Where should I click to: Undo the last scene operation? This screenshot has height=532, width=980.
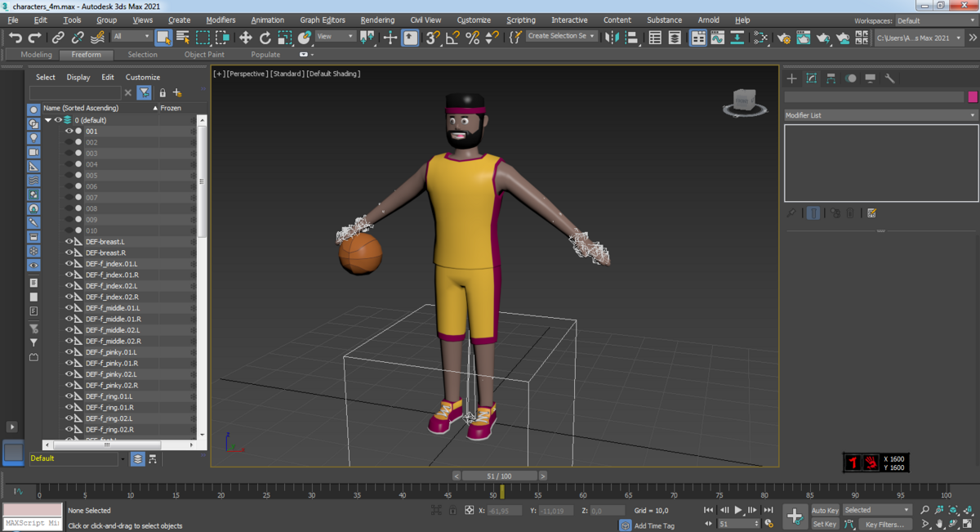[16, 38]
